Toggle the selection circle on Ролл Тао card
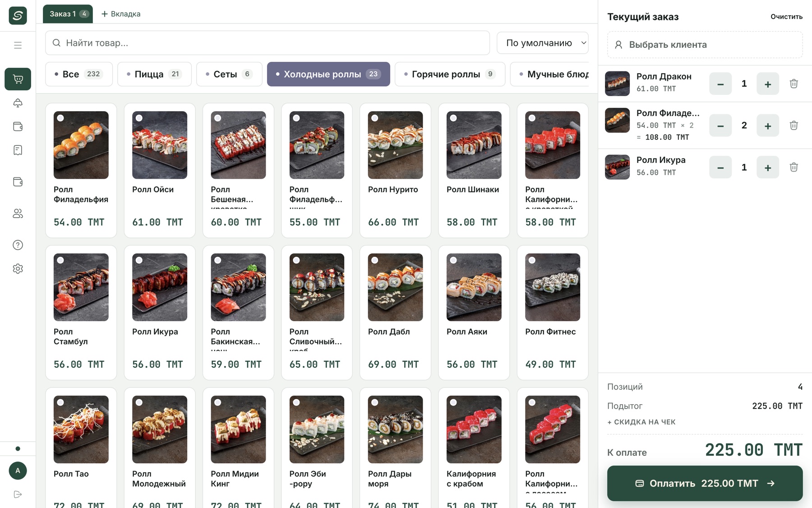Image resolution: width=812 pixels, height=508 pixels. coord(60,402)
